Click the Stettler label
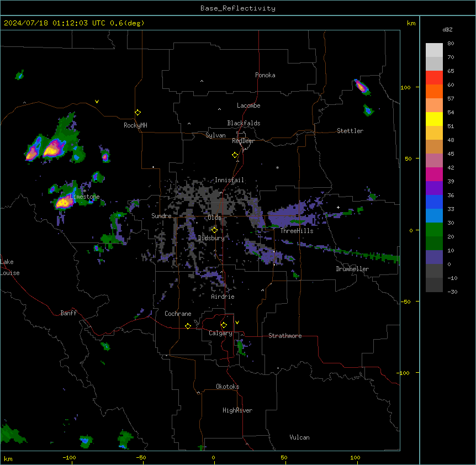Image resolution: width=476 pixels, height=465 pixels. coord(350,131)
